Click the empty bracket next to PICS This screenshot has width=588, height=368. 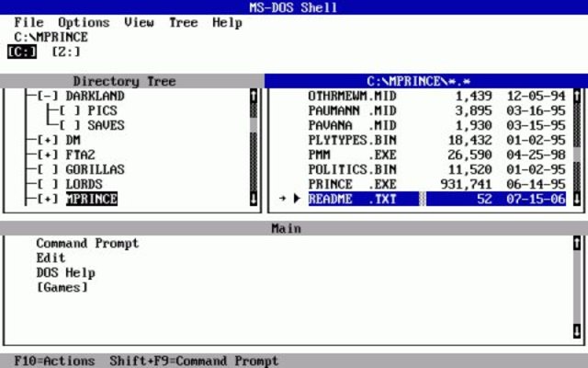point(70,110)
